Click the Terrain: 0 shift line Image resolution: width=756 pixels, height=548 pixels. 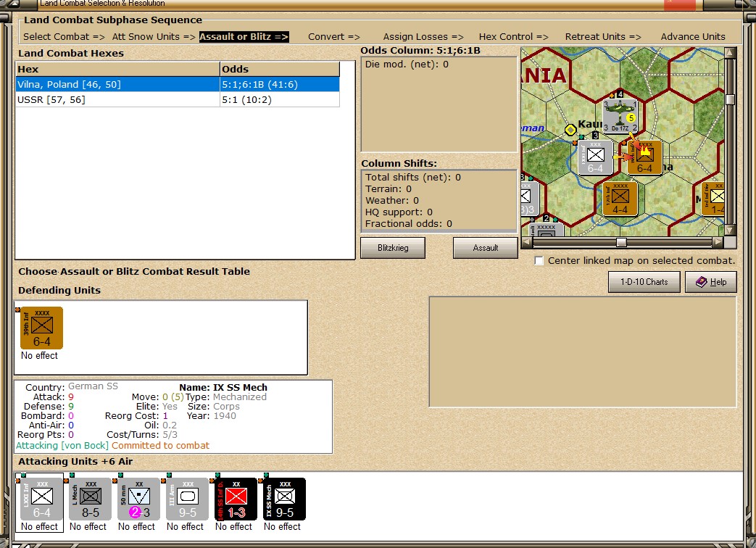point(388,189)
